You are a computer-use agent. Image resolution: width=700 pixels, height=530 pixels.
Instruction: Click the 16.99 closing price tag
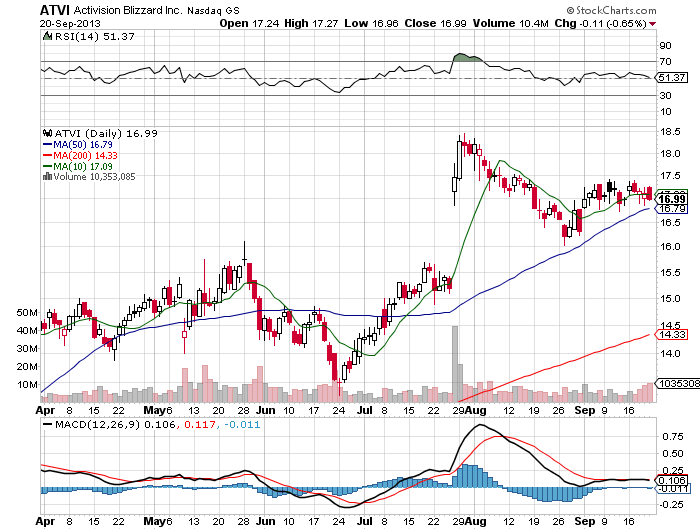pyautogui.click(x=671, y=199)
